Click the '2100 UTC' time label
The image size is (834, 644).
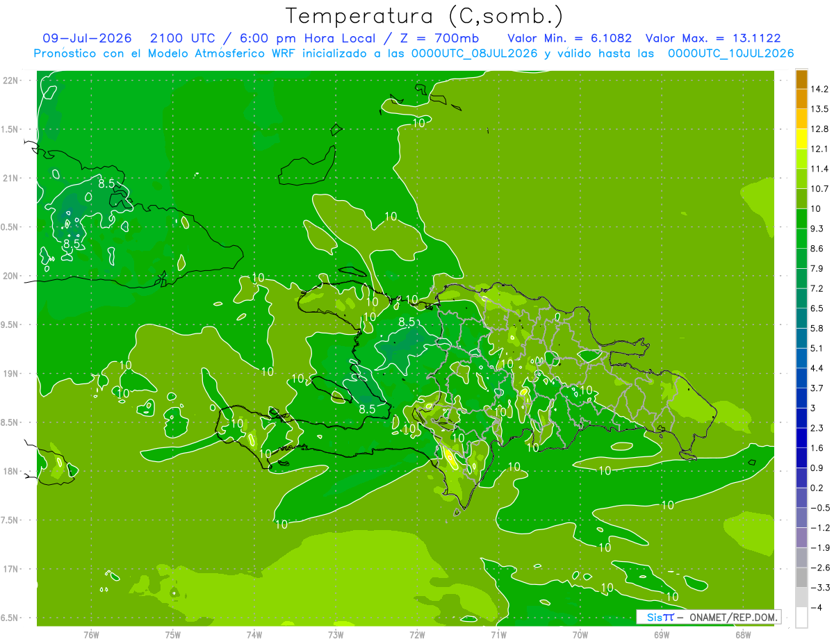click(183, 38)
